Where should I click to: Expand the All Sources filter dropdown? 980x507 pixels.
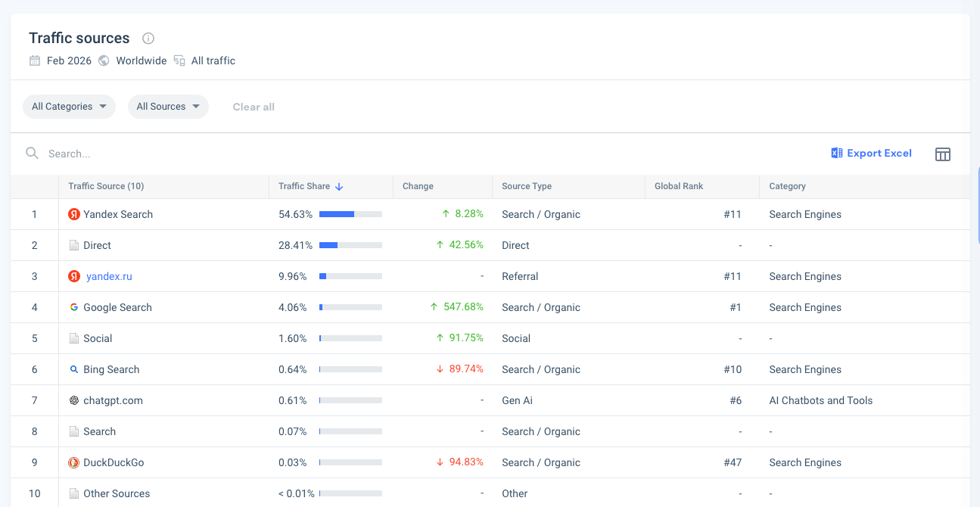[x=168, y=107]
